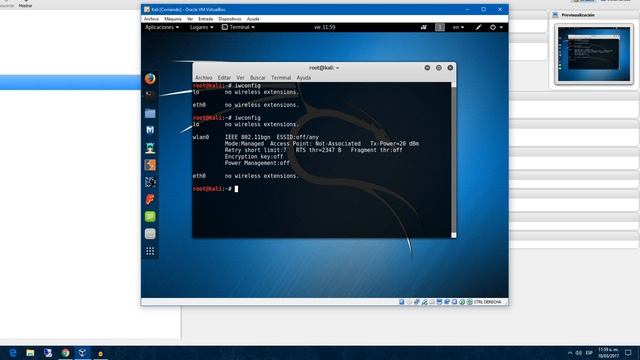The image size is (640, 360).
Task: Click the 'wlan0' interface name in terminal
Action: point(201,137)
